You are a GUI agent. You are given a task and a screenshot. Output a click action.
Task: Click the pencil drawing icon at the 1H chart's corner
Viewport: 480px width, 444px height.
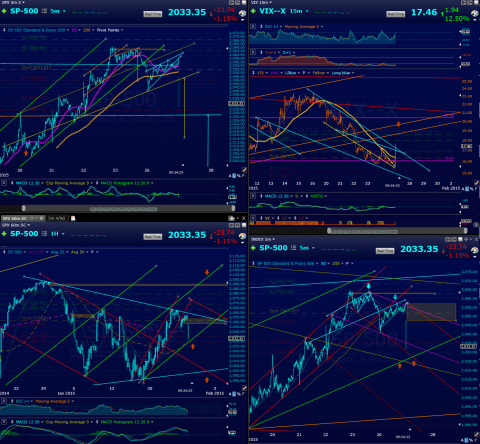coord(244,388)
